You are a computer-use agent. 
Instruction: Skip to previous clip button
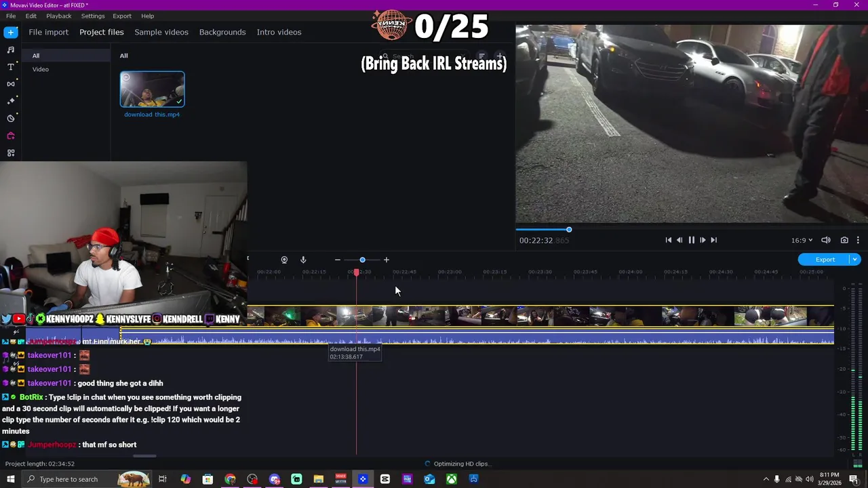click(x=669, y=240)
